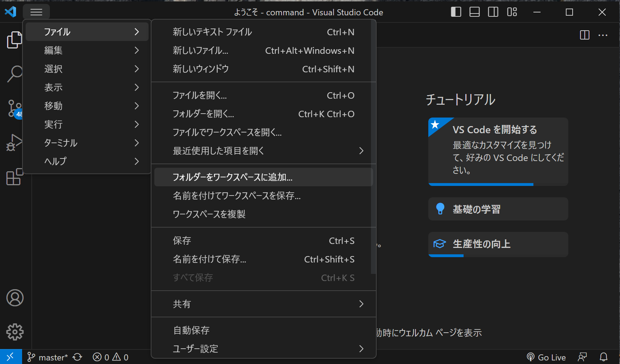Choose 保存 menu entry
Viewport: 620px width, 364px height.
click(263, 241)
